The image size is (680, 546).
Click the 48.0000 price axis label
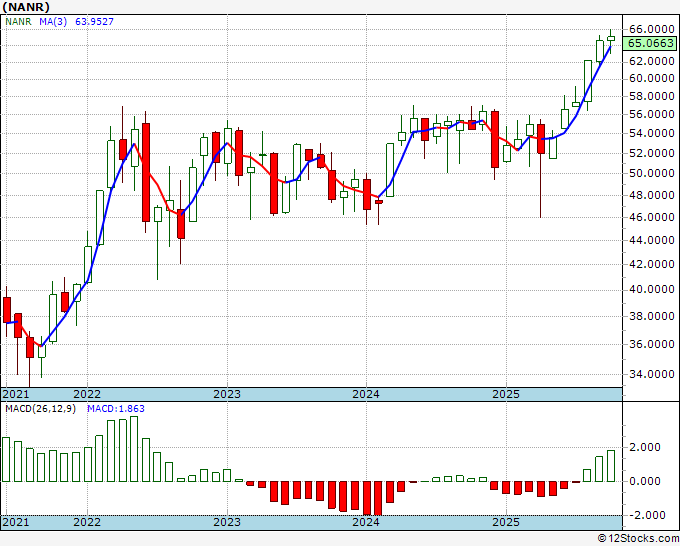click(651, 195)
